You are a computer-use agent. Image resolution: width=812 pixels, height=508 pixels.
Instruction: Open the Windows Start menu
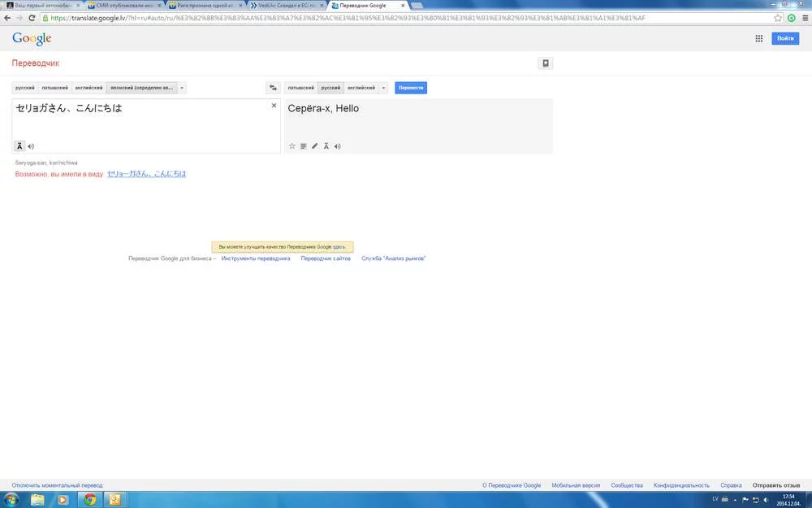(x=11, y=500)
